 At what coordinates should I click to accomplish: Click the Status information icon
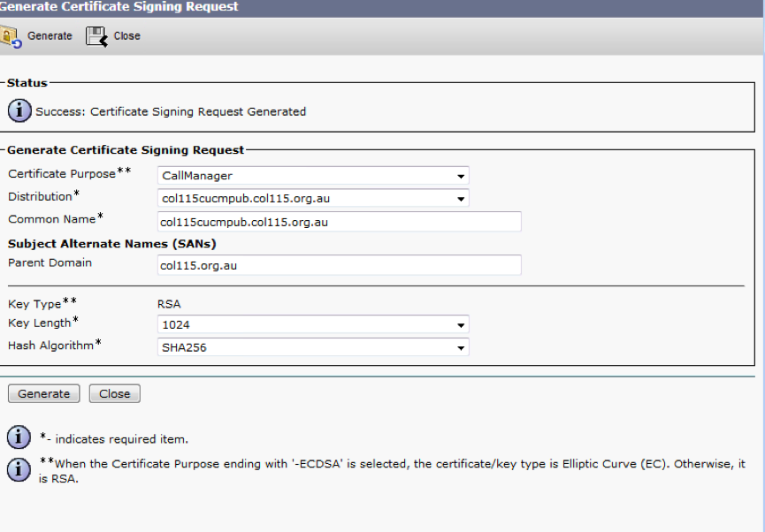tap(19, 111)
